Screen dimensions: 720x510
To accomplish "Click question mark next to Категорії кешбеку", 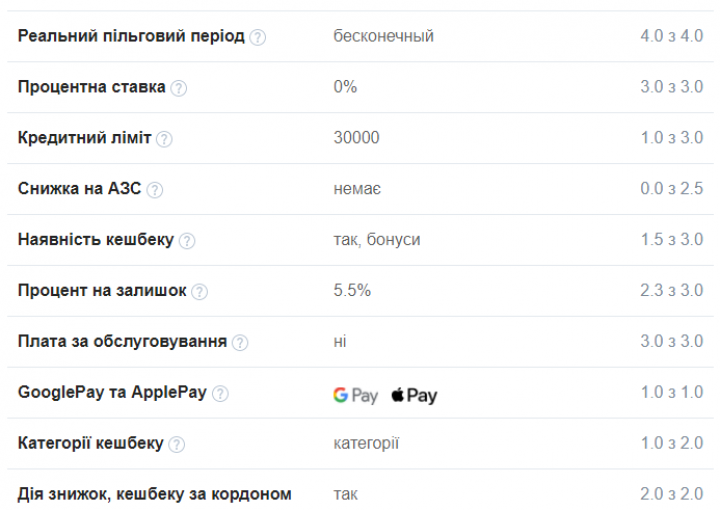I will tap(177, 445).
